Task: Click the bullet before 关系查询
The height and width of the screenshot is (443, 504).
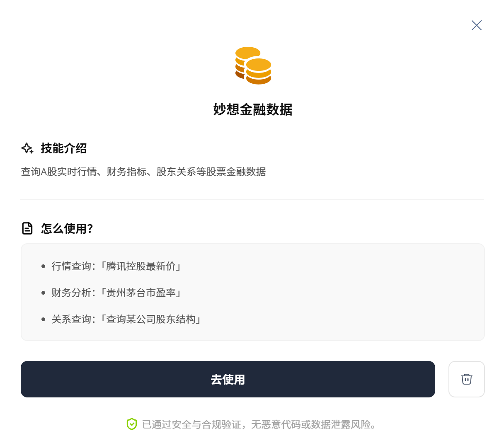Action: click(x=44, y=320)
